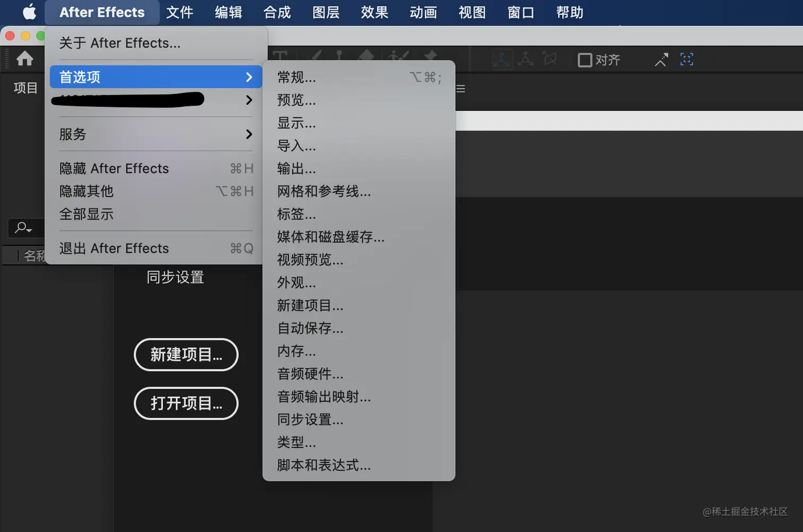Open the 合成 menu
The height and width of the screenshot is (532, 803).
click(277, 12)
